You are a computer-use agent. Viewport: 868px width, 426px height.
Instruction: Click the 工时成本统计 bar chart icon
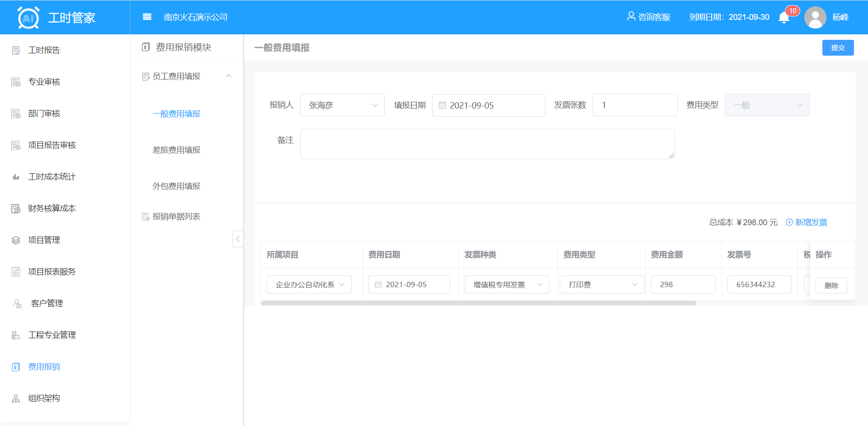click(x=16, y=177)
